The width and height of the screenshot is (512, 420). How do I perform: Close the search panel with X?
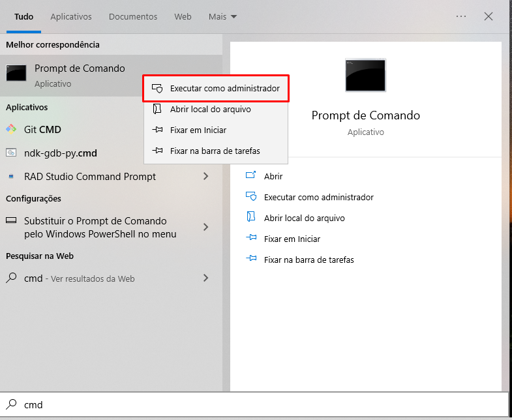(489, 16)
